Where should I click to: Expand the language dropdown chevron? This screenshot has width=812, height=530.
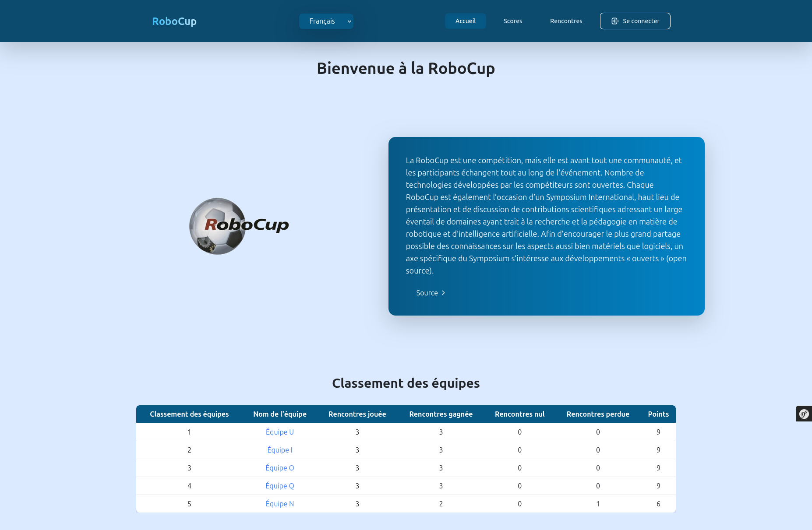coord(349,21)
